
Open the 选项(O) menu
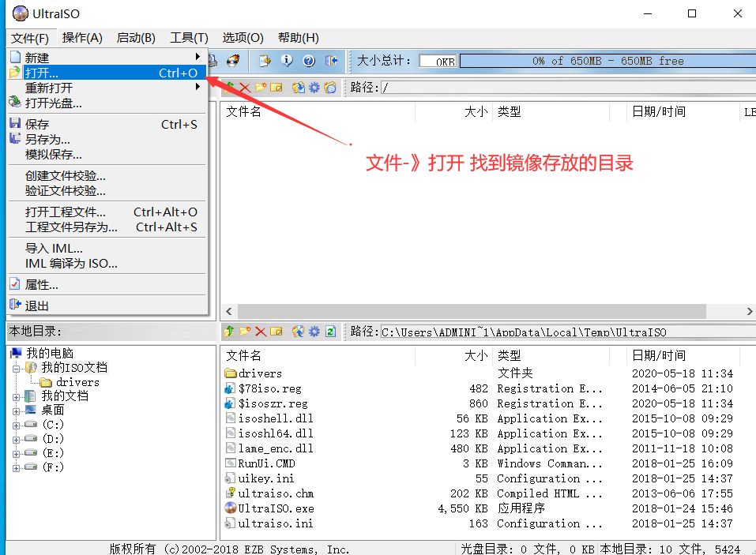[x=243, y=38]
